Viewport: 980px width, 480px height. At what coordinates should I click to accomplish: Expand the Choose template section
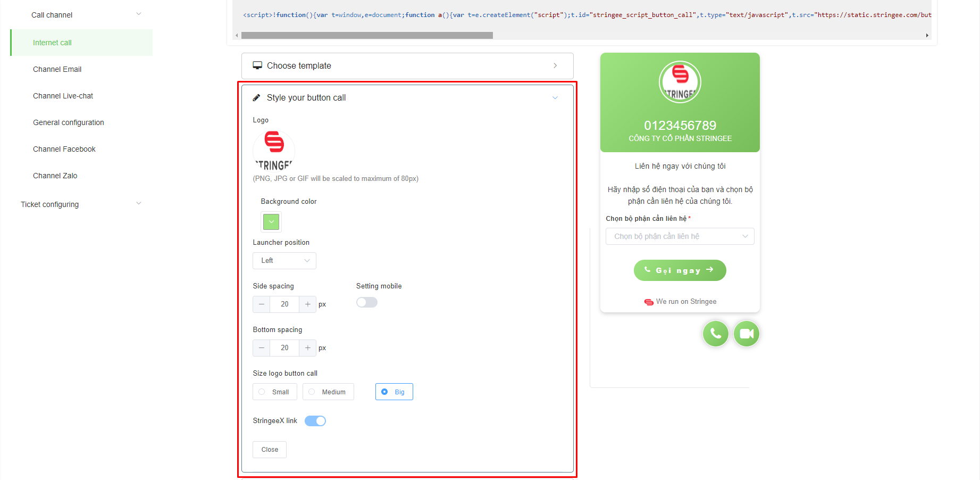pyautogui.click(x=407, y=66)
